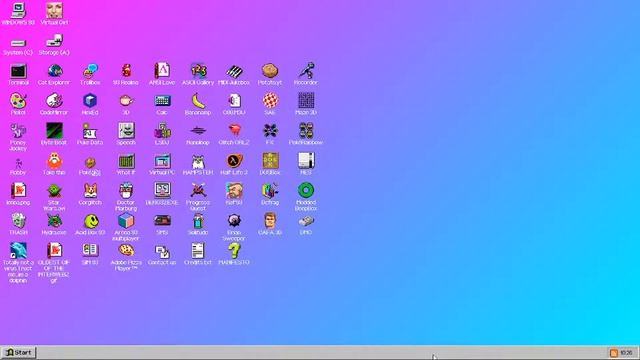This screenshot has width=640, height=360.
Task: Open the MANIFESTO question mark icon
Action: point(234,251)
